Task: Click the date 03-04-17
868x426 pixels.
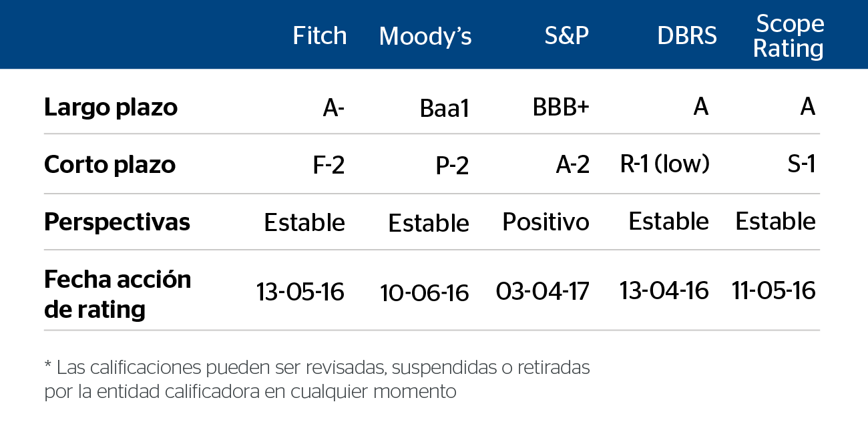Action: tap(543, 292)
